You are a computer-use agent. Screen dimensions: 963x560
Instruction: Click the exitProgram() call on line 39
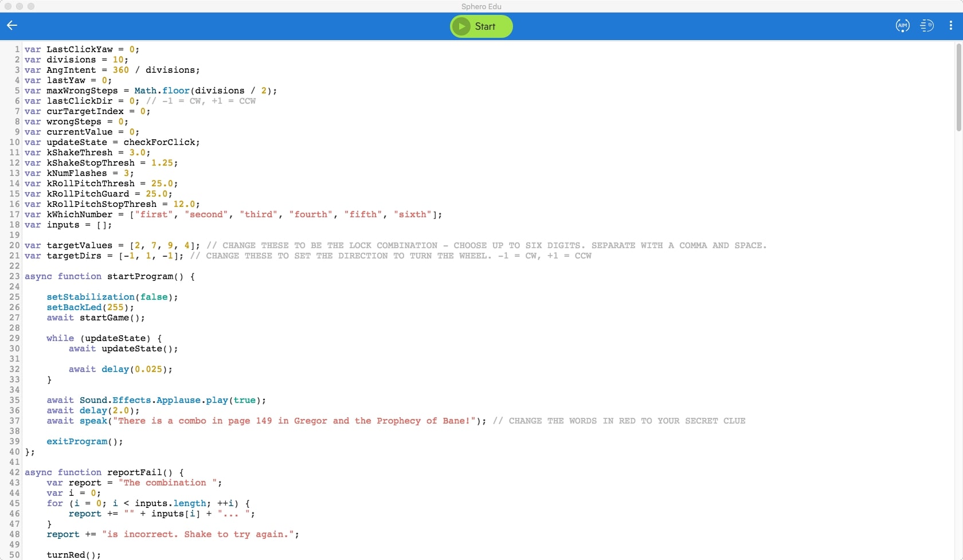tap(84, 441)
